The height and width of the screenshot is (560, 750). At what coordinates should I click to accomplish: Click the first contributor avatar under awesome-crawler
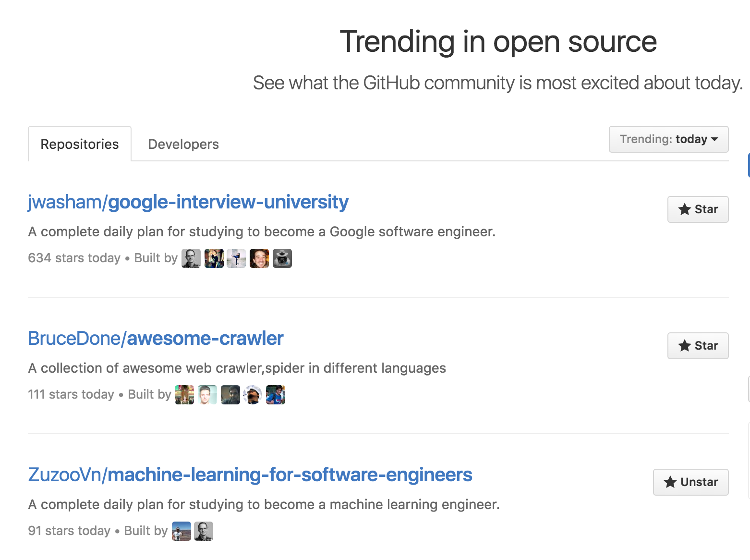185,394
